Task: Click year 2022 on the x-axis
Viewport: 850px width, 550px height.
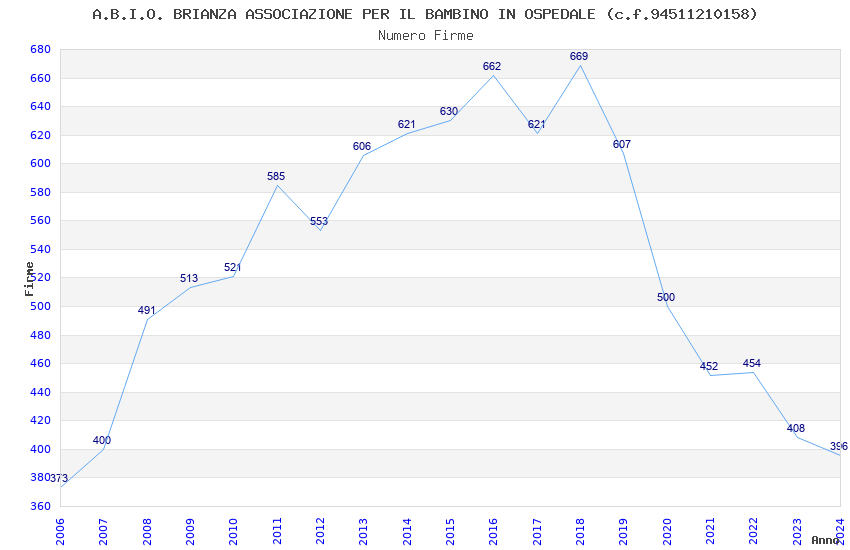Action: [754, 531]
